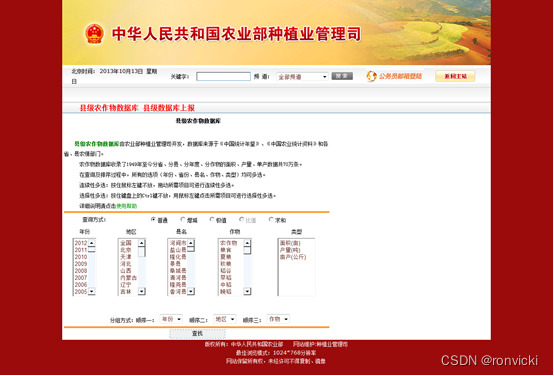Click the 县名 list scroll-up arrow
Viewport: 554px width, 376px height.
(191, 243)
